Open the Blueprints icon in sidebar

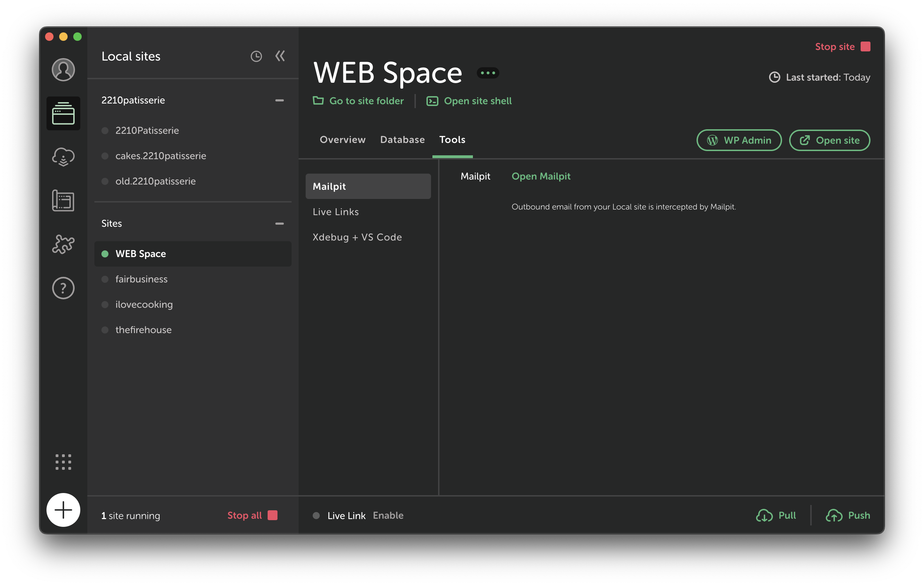63,200
